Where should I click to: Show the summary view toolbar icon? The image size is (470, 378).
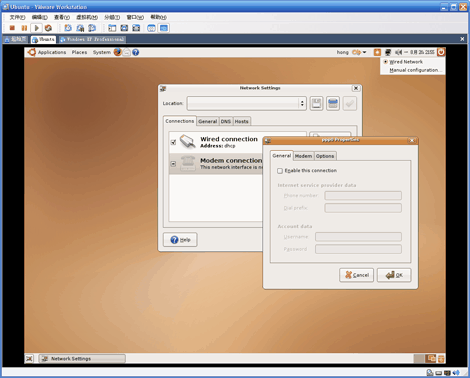pos(151,28)
